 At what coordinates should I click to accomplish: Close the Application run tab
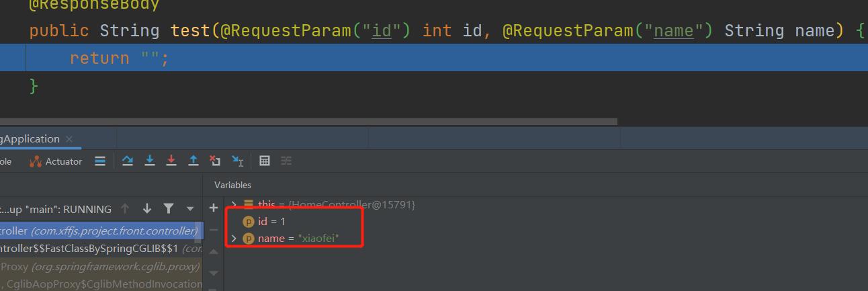(69, 139)
